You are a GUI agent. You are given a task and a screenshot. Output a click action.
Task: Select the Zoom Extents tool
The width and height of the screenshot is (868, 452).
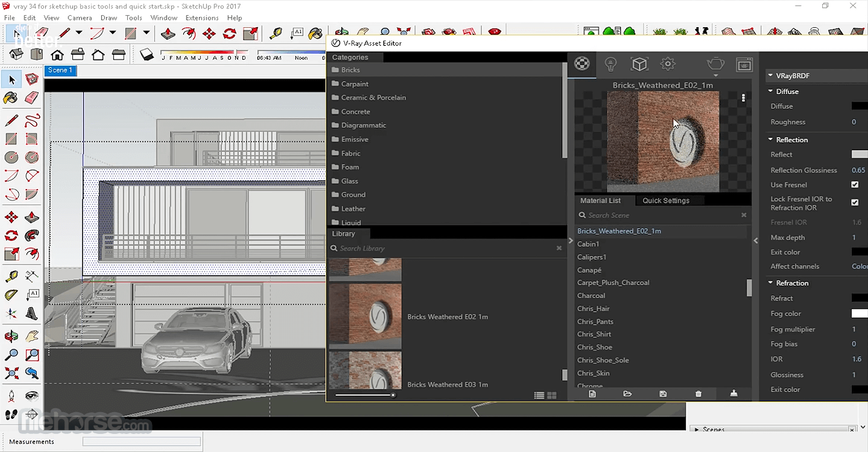[11, 374]
